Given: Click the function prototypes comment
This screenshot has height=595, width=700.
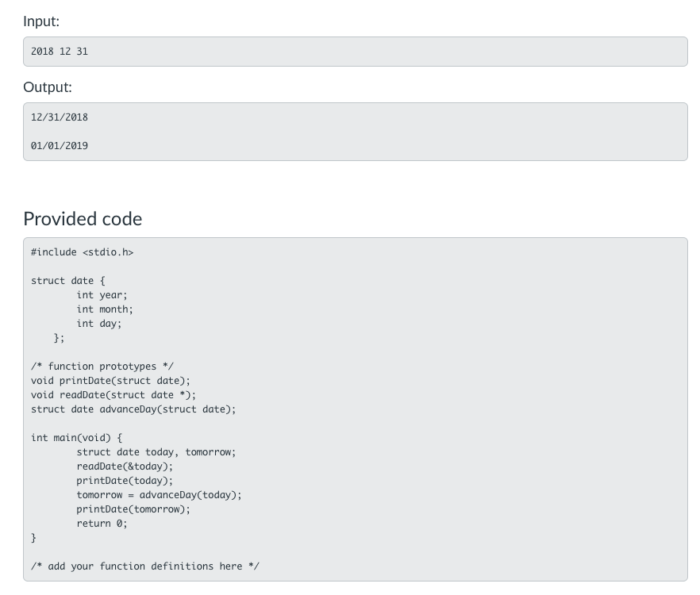Looking at the screenshot, I should point(102,367).
